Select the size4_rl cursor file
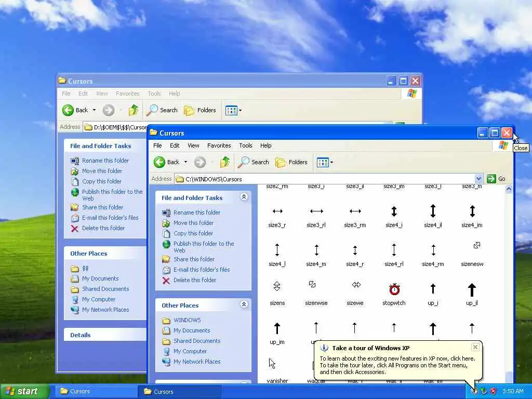This screenshot has height=399, width=532. pyautogui.click(x=394, y=256)
